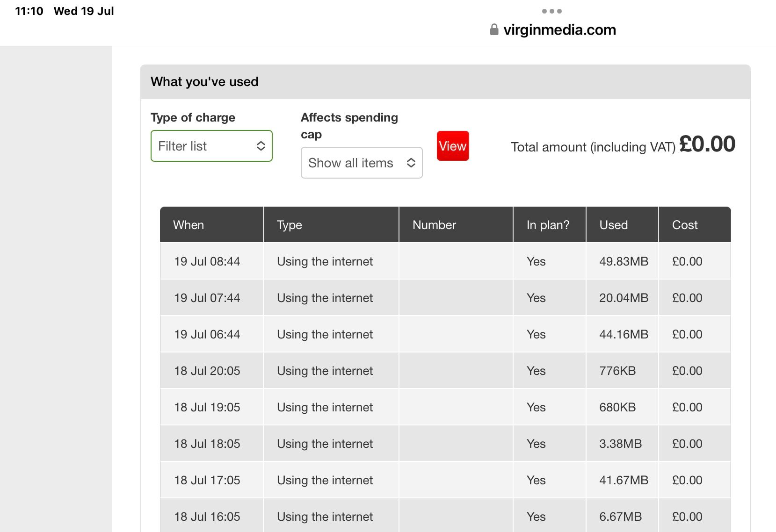The height and width of the screenshot is (532, 776).
Task: Click the Cost column header
Action: pos(685,225)
